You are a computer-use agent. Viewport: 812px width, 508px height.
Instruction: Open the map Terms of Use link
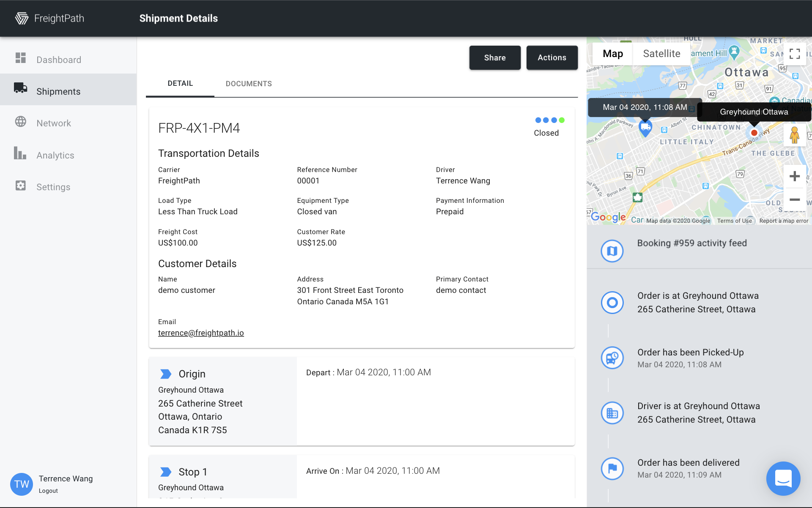click(x=735, y=221)
